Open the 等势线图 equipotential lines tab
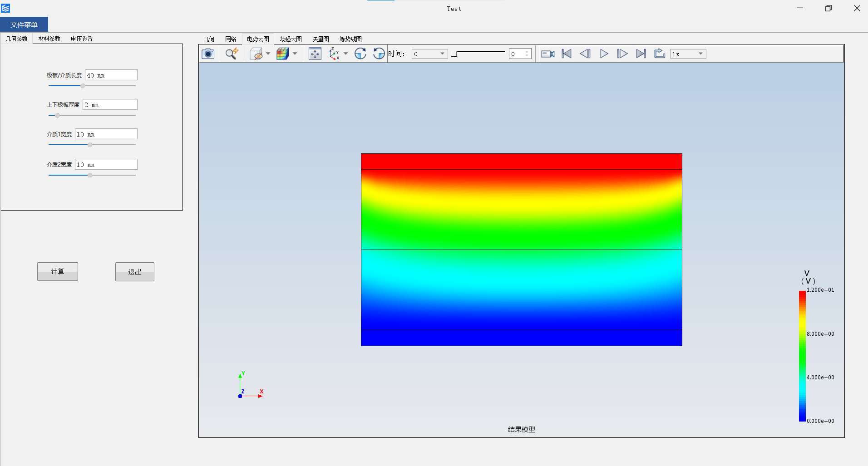Screen dimensions: 868x466 (x=350, y=39)
